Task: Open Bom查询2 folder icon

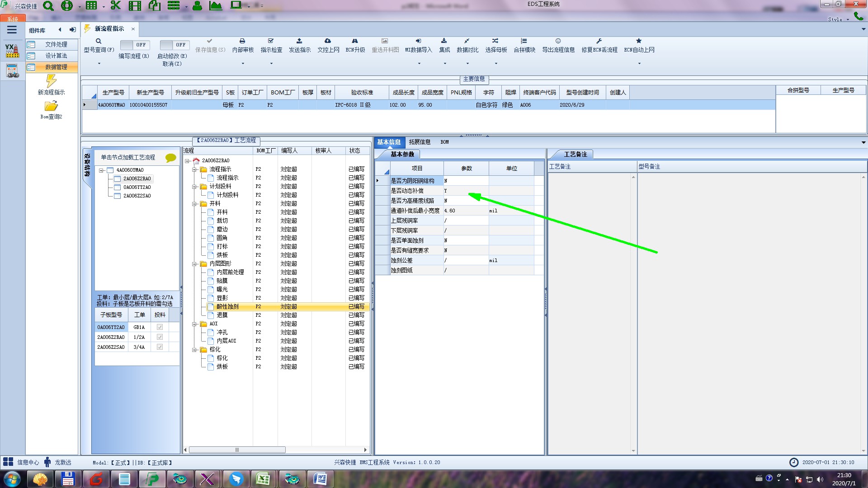Action: [x=51, y=106]
